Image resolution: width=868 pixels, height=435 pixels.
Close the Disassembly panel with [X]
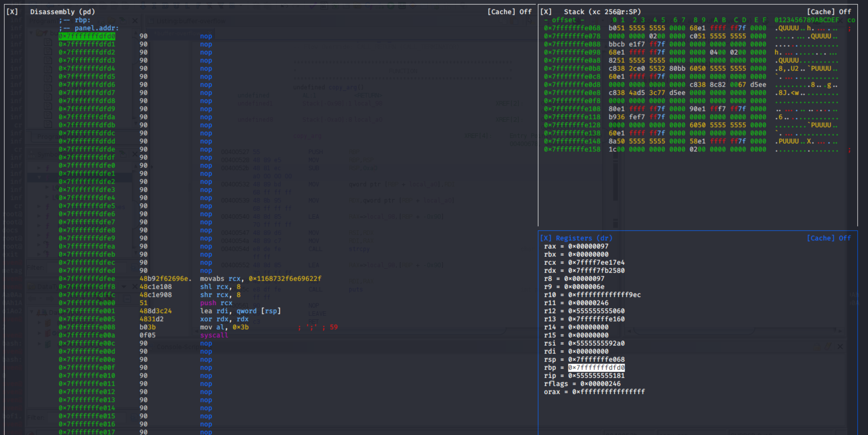(x=12, y=12)
